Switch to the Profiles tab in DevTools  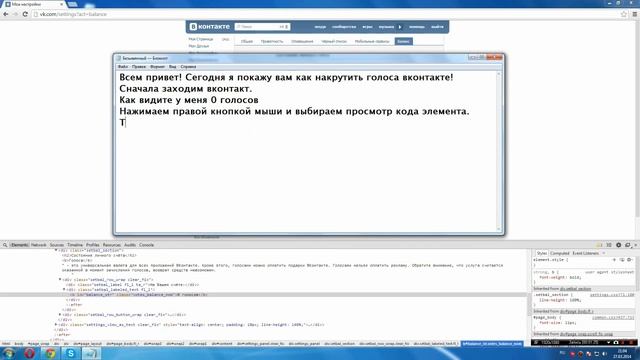(93, 245)
